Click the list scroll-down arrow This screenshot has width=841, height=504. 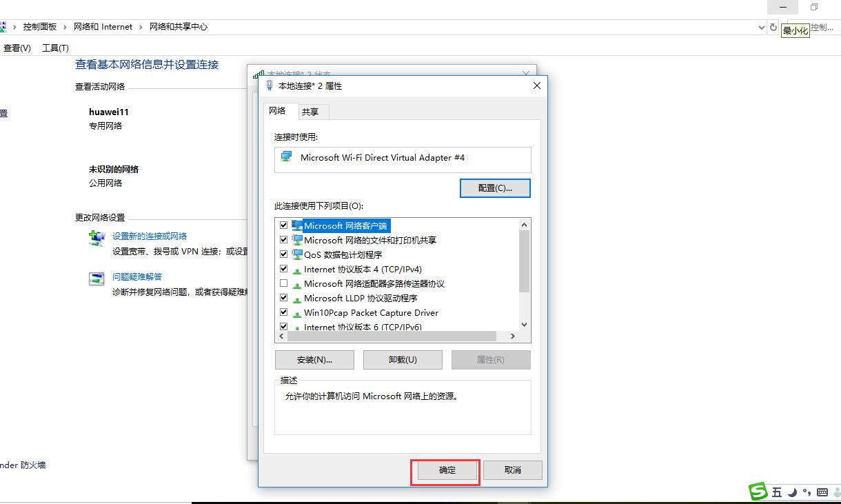click(524, 325)
